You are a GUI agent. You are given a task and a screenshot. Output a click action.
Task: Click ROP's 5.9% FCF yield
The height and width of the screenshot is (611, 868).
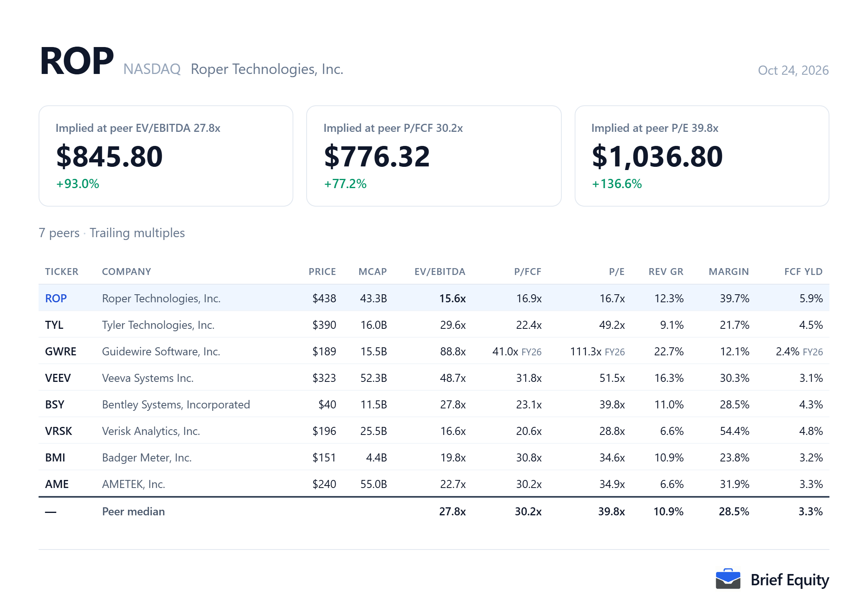point(811,298)
